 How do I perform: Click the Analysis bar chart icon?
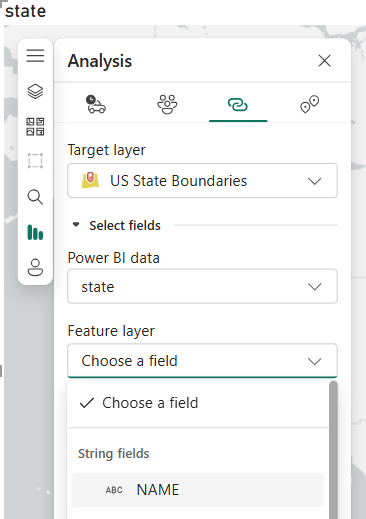pos(35,232)
